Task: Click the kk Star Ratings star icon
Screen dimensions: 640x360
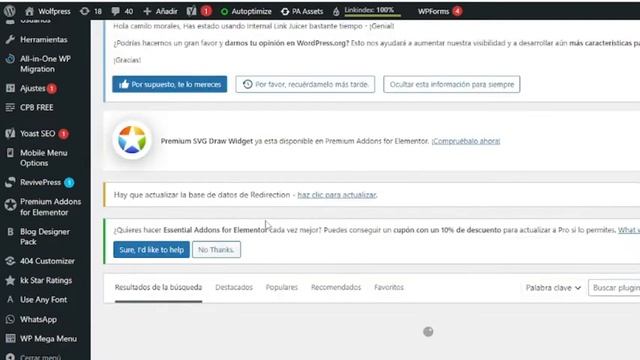Action: pos(10,280)
